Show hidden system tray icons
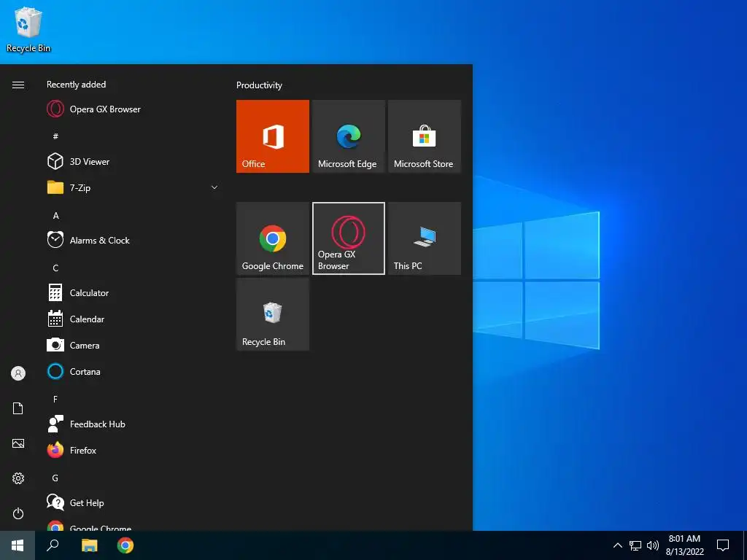 coord(617,545)
